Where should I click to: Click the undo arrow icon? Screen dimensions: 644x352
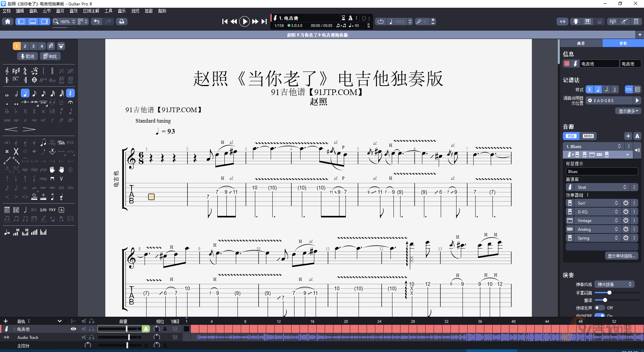tap(97, 21)
